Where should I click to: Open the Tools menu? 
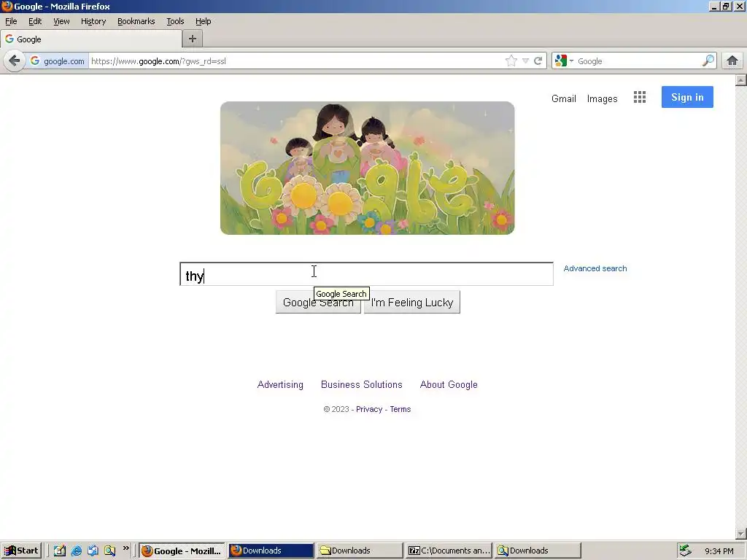tap(175, 21)
